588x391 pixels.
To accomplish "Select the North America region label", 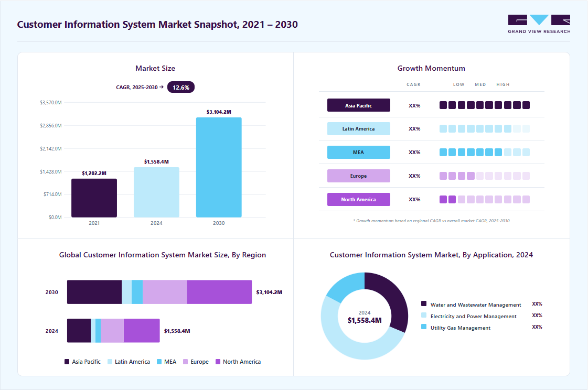I will pos(358,200).
